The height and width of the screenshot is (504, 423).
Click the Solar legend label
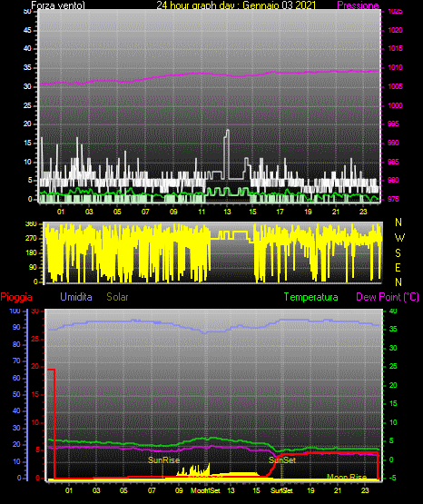(x=118, y=297)
